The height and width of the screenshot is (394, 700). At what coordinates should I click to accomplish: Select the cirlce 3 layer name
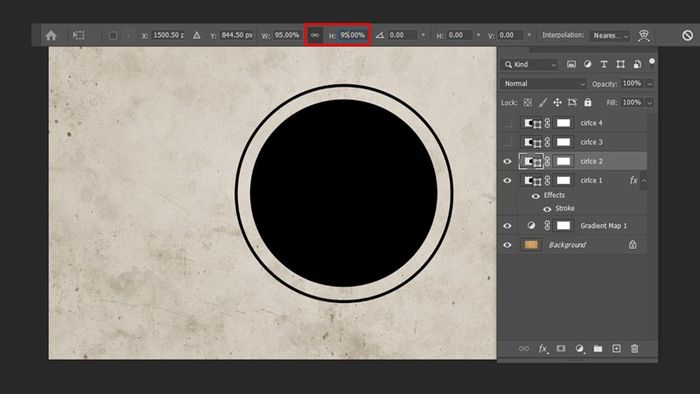591,142
